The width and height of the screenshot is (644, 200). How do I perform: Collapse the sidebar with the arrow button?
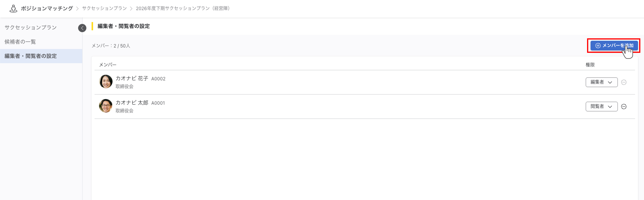[x=82, y=28]
